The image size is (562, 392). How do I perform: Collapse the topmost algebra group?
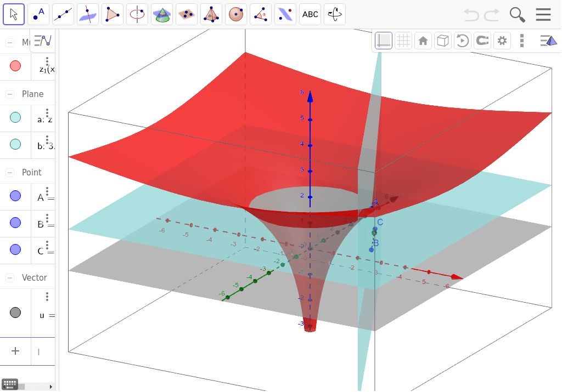[10, 43]
